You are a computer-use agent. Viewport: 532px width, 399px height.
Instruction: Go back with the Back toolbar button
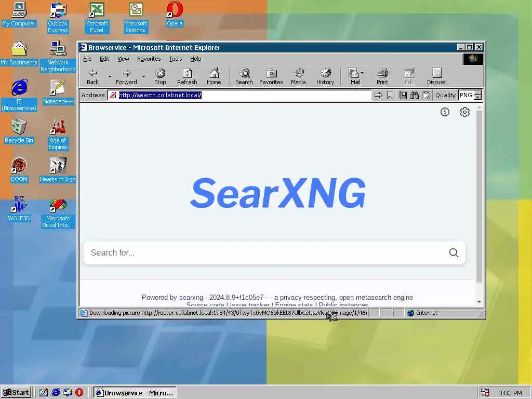pos(92,77)
